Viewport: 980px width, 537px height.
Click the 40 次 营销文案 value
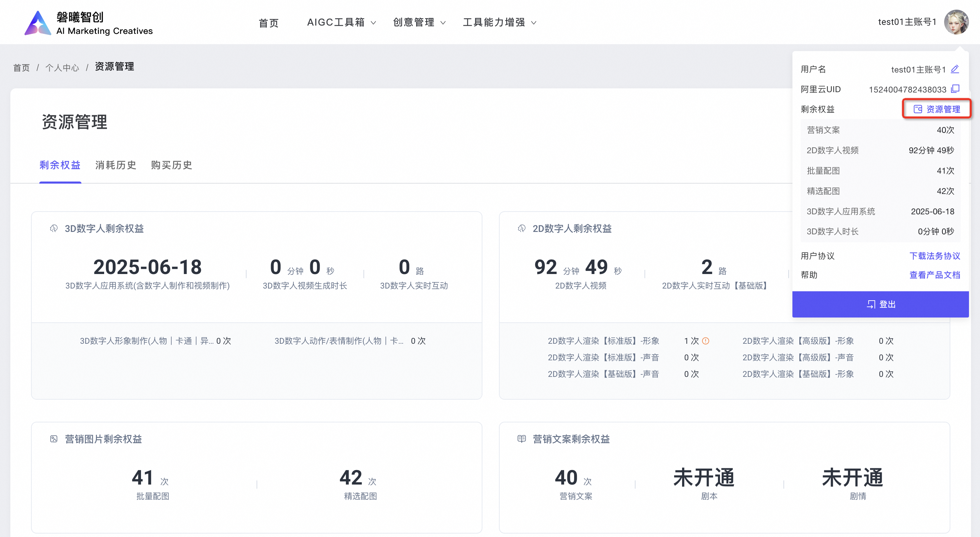click(x=573, y=478)
